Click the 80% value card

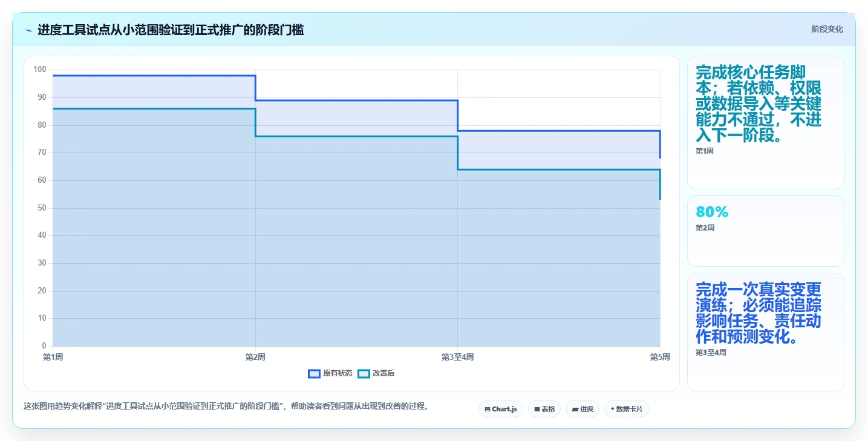pyautogui.click(x=765, y=231)
